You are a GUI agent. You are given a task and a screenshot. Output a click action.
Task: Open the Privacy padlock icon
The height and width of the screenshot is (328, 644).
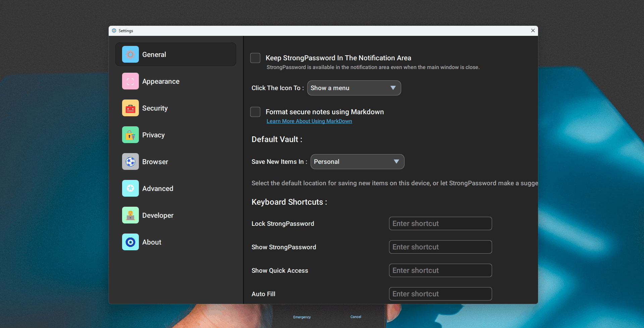(x=130, y=135)
